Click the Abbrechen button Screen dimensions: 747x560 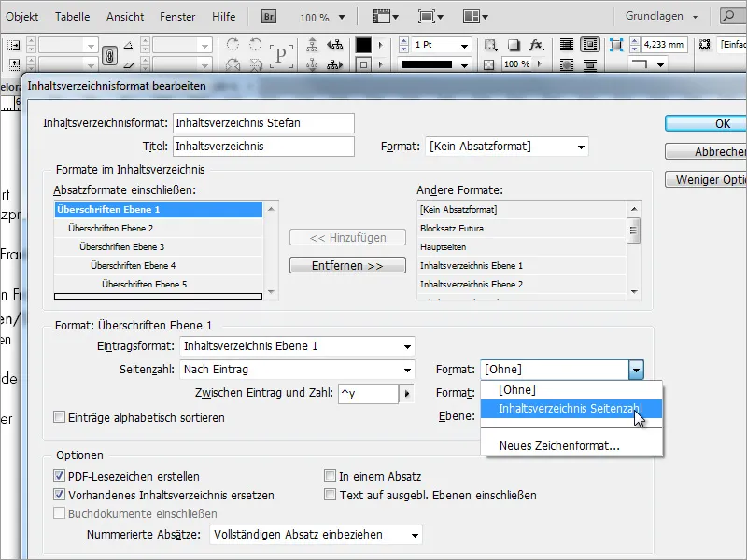[x=706, y=152]
